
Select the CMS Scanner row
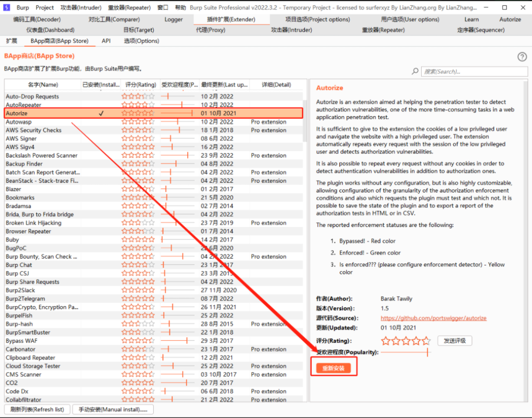[x=154, y=374]
